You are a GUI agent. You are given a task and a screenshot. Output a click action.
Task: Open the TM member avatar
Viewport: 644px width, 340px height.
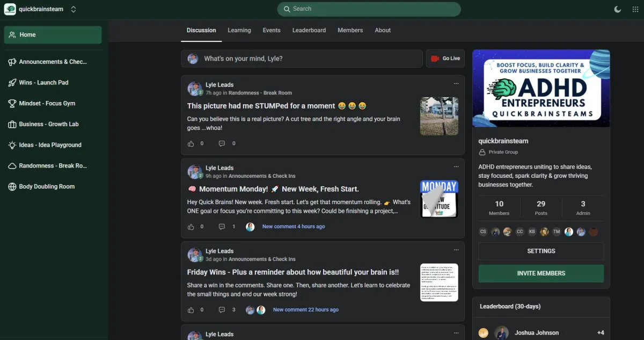557,232
